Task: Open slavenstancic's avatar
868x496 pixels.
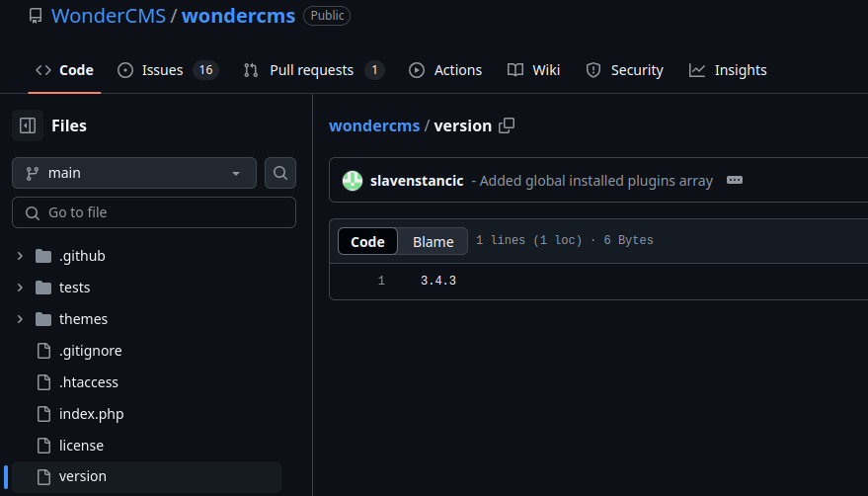Action: point(353,181)
